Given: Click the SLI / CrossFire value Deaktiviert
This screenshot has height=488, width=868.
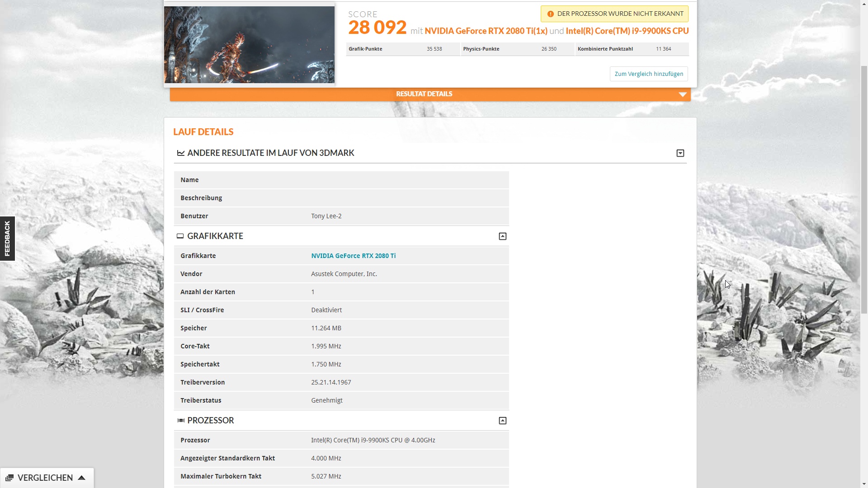Looking at the screenshot, I should [x=326, y=310].
